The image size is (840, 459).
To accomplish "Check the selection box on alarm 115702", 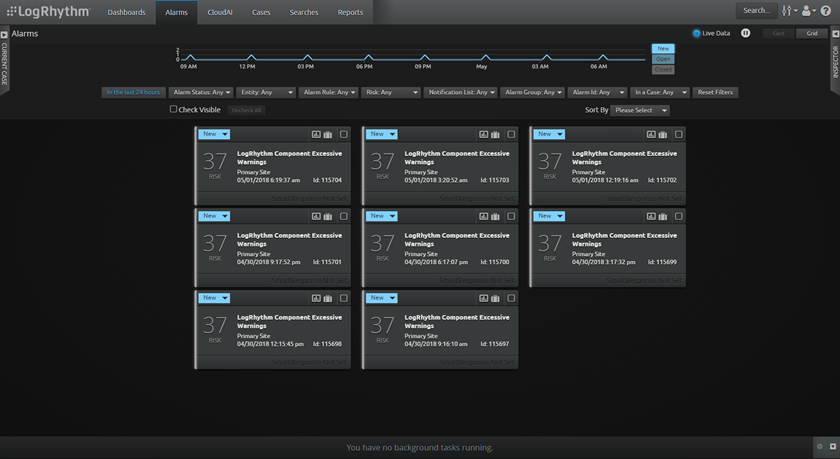I will (678, 134).
